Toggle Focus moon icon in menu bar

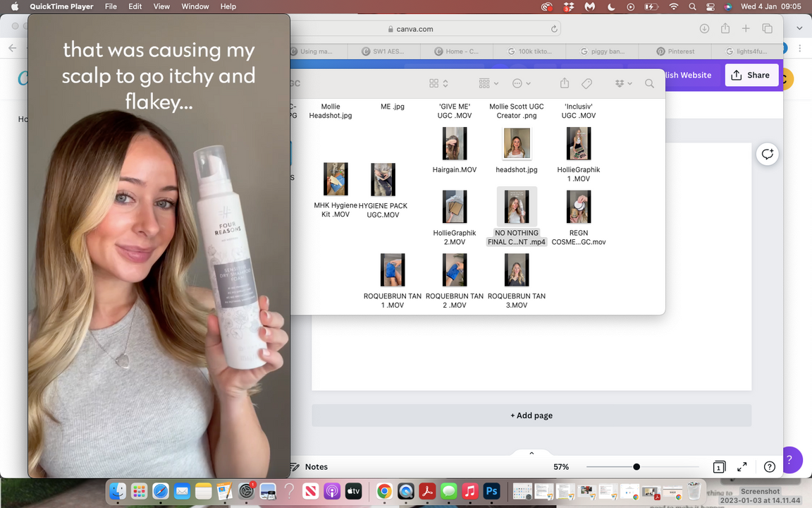(611, 7)
